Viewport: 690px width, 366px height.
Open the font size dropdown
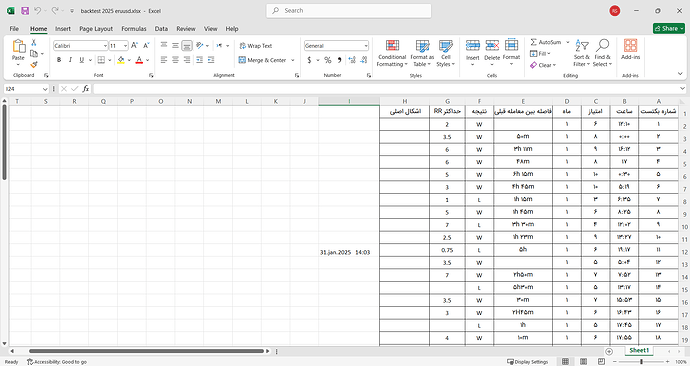pyautogui.click(x=125, y=46)
